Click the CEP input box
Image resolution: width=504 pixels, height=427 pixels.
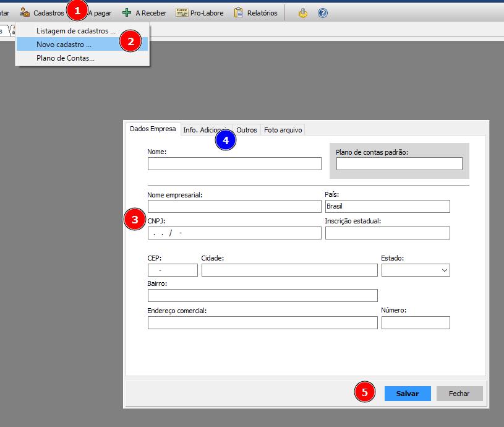(x=173, y=270)
